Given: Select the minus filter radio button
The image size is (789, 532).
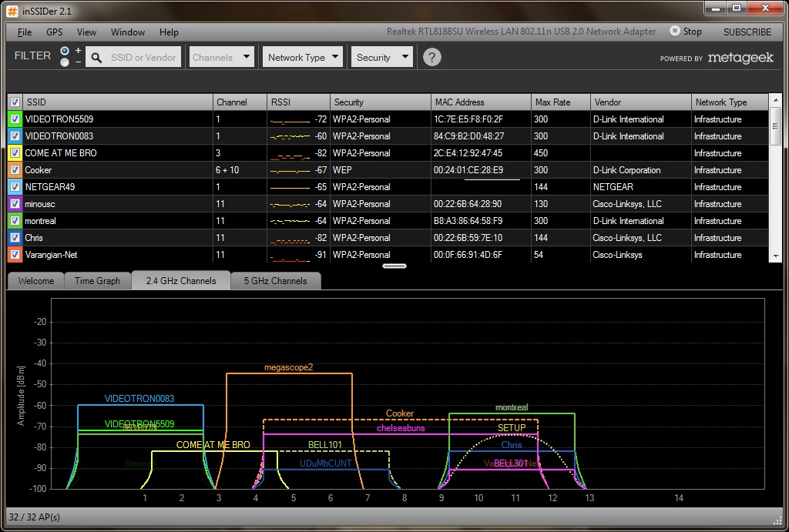Looking at the screenshot, I should tap(65, 62).
